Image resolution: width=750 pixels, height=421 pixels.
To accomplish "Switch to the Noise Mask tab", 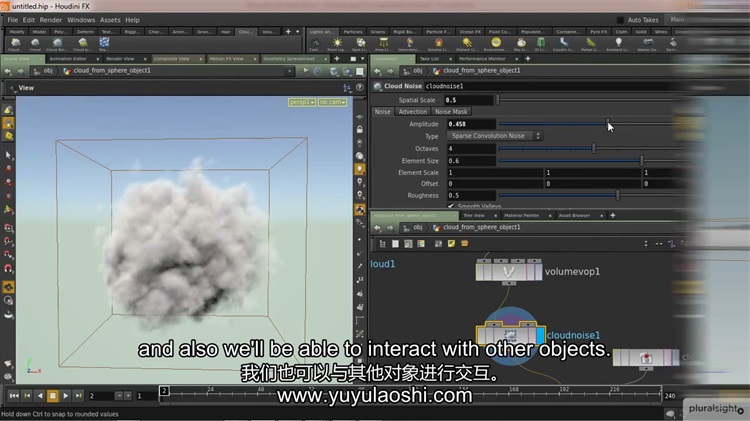I will click(x=451, y=111).
